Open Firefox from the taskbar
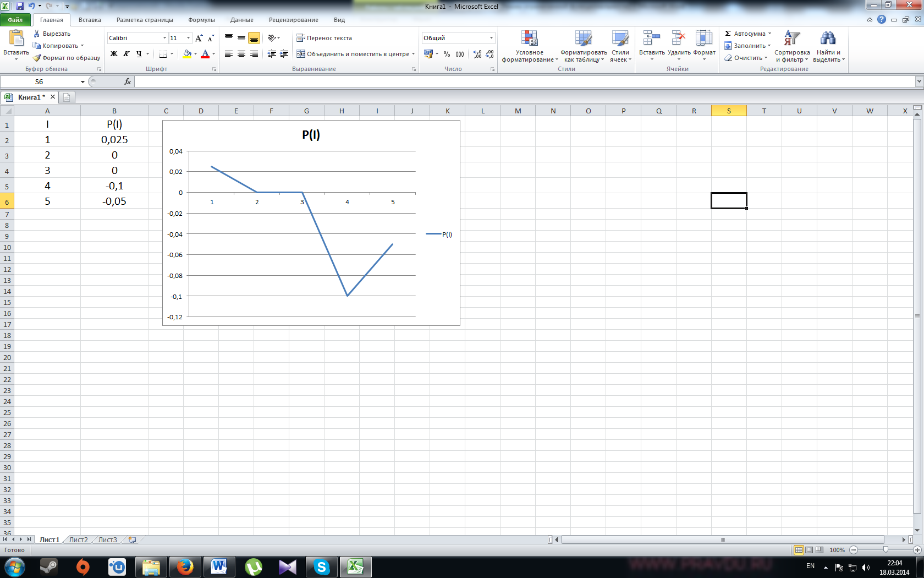 pyautogui.click(x=185, y=566)
